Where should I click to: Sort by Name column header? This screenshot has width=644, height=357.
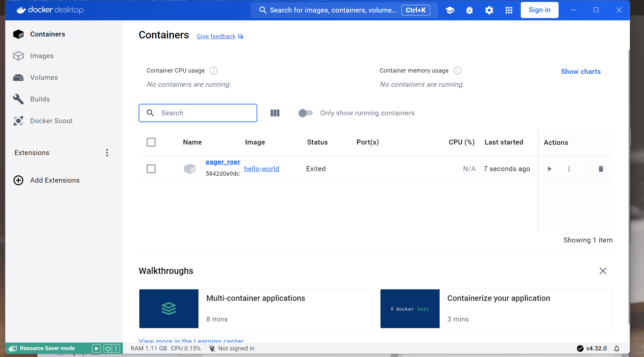pyautogui.click(x=192, y=142)
